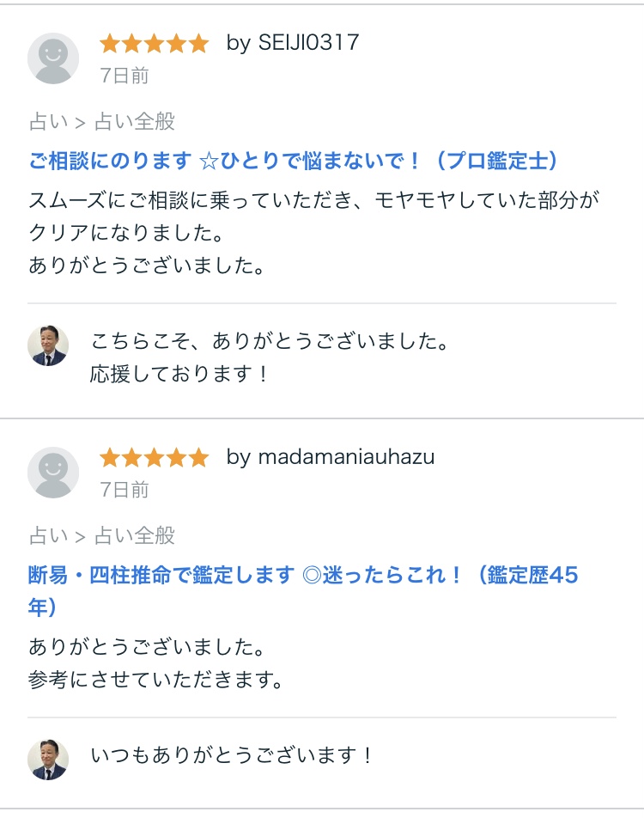
Task: Click the 7日前 timestamp under SEIJI0317
Action: coord(125,76)
